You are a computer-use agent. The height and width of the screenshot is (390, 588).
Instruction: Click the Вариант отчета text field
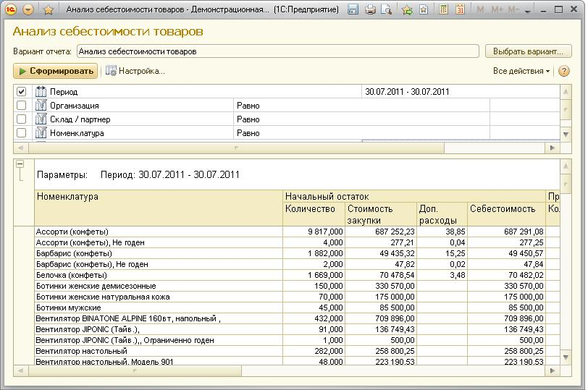[277, 51]
